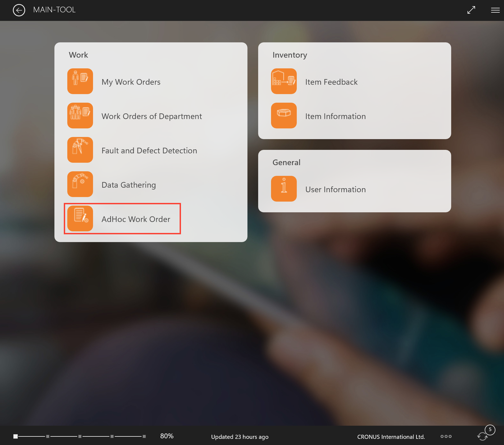The image size is (504, 445).
Task: Open the Work Orders of Department icon
Action: 80,116
